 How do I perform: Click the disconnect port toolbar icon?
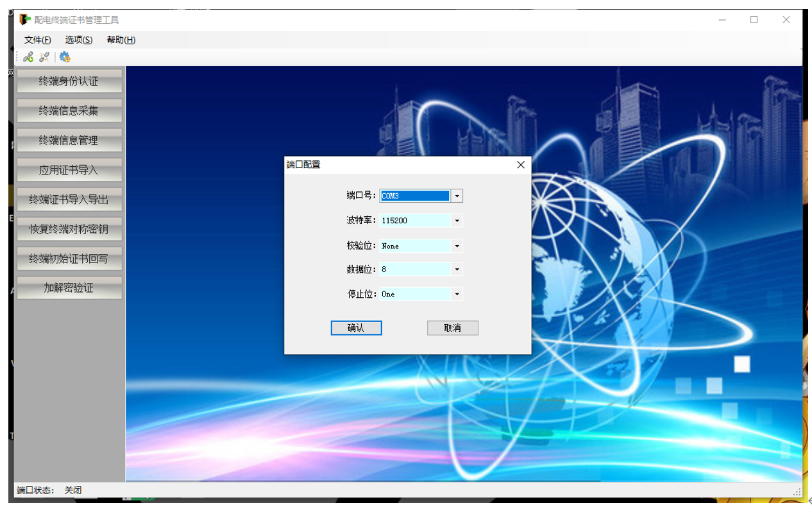(x=44, y=56)
